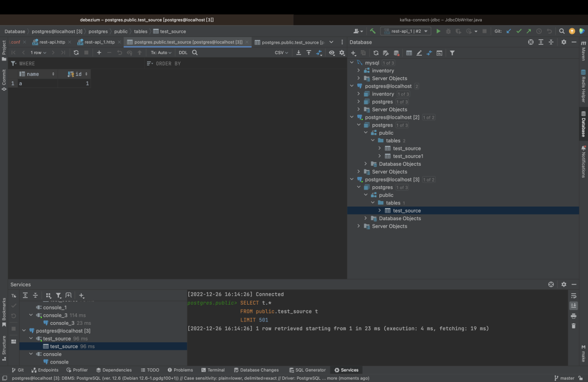This screenshot has height=382, width=588.
Task: Click Refresh icon in Database tool window
Action: click(x=376, y=53)
